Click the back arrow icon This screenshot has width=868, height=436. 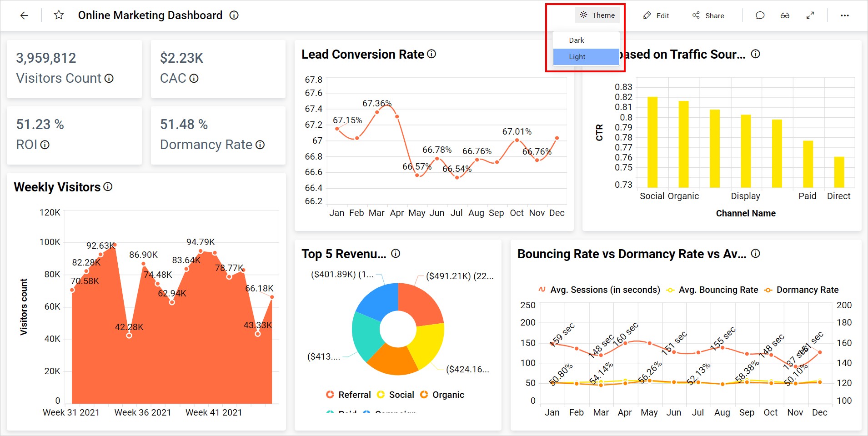pyautogui.click(x=24, y=15)
